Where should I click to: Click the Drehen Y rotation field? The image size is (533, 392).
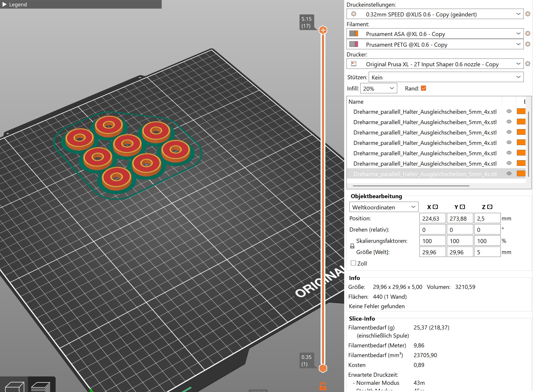pyautogui.click(x=460, y=230)
